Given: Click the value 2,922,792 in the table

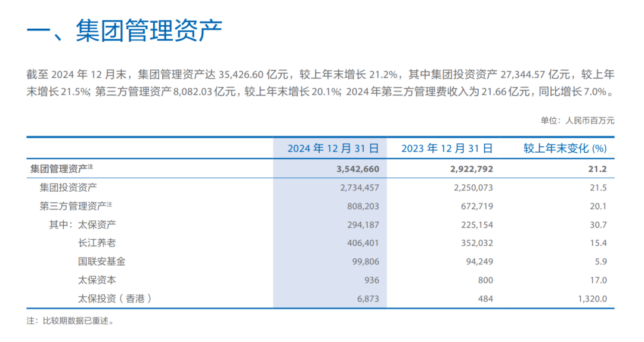Looking at the screenshot, I should tap(472, 169).
